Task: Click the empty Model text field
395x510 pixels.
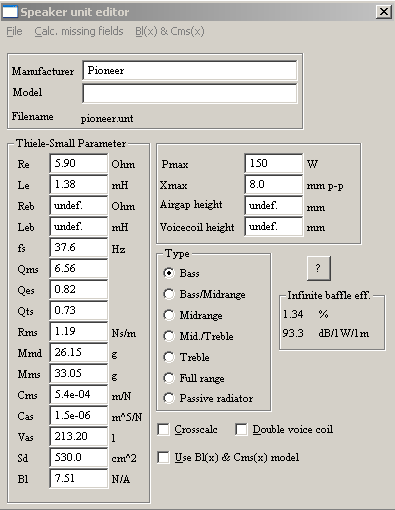Action: click(x=190, y=93)
